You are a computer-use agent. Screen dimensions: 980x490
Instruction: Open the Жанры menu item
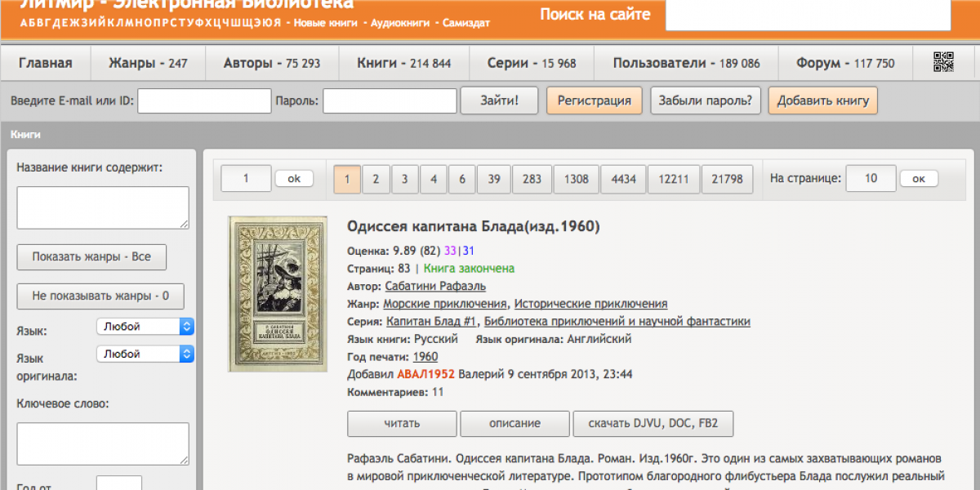point(148,63)
